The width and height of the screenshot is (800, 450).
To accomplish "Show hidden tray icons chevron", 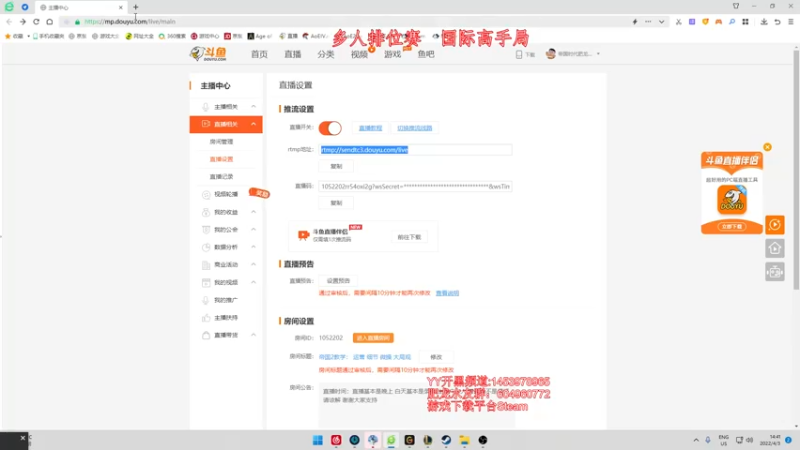I will (696, 440).
